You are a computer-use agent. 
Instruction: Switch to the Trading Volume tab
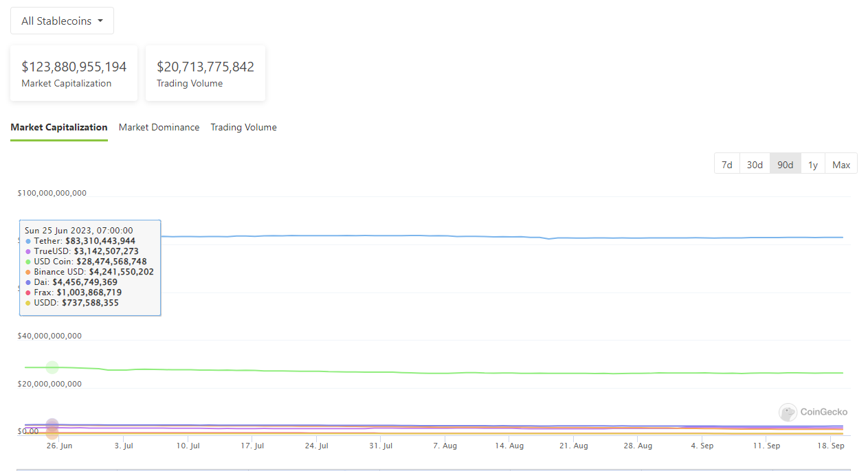[x=243, y=127]
